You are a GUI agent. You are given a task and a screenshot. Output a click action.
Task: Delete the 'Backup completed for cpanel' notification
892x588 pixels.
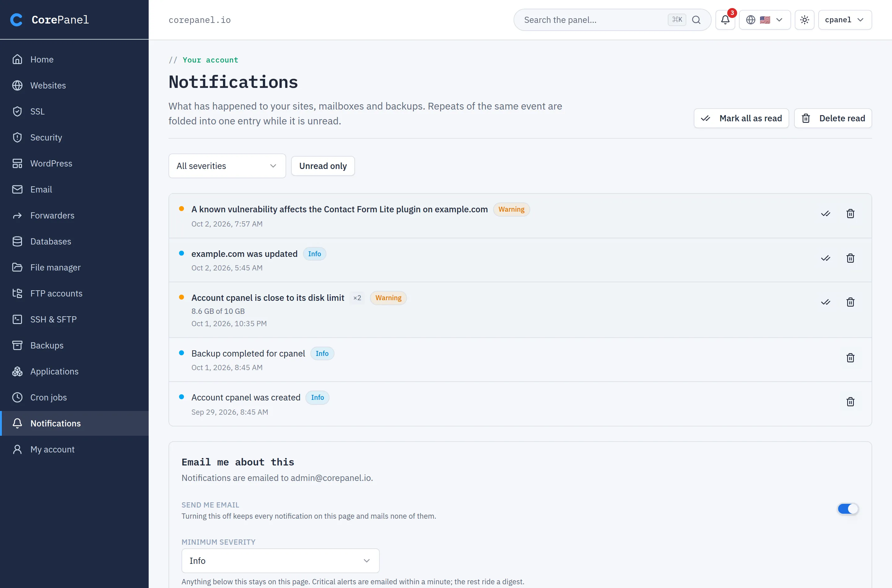[x=850, y=358]
